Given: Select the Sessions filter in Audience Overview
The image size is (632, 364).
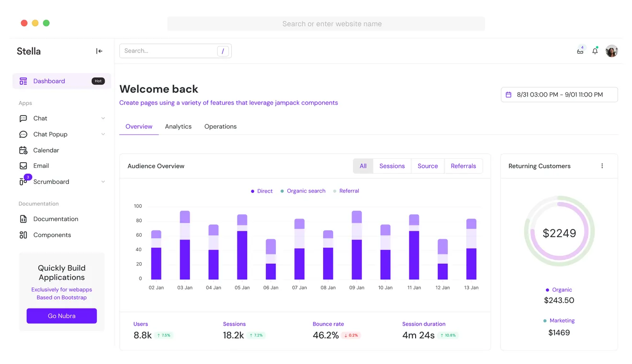Looking at the screenshot, I should click(392, 165).
